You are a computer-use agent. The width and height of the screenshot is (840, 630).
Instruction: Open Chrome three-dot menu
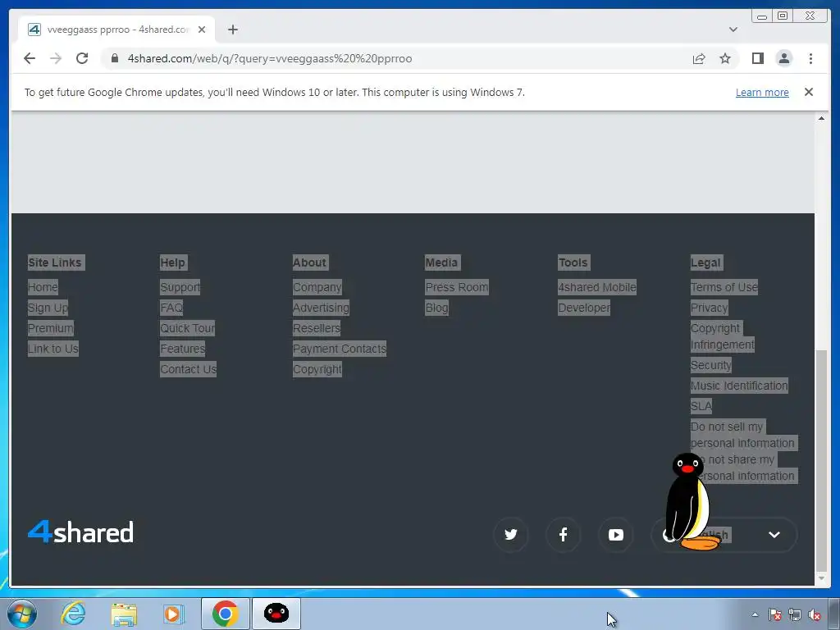[810, 58]
